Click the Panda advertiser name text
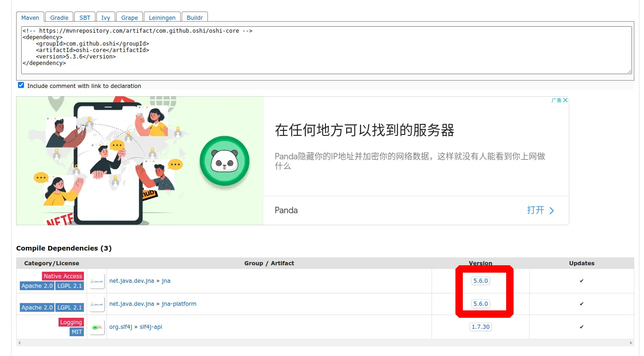Screen dimensions: 644x356 pos(286,210)
